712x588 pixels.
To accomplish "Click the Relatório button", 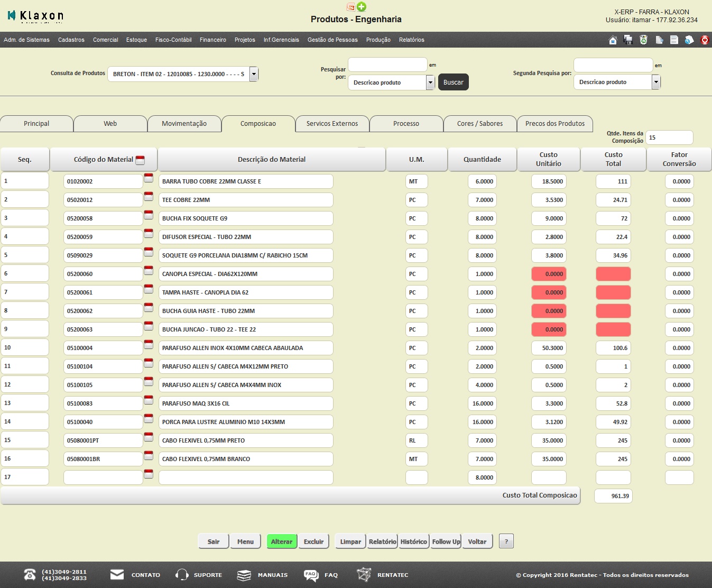I will [383, 541].
